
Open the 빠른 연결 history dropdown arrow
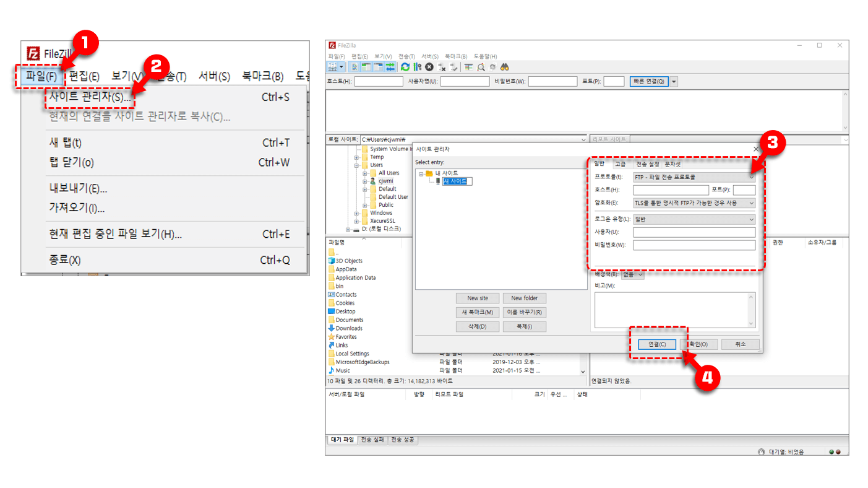click(674, 82)
